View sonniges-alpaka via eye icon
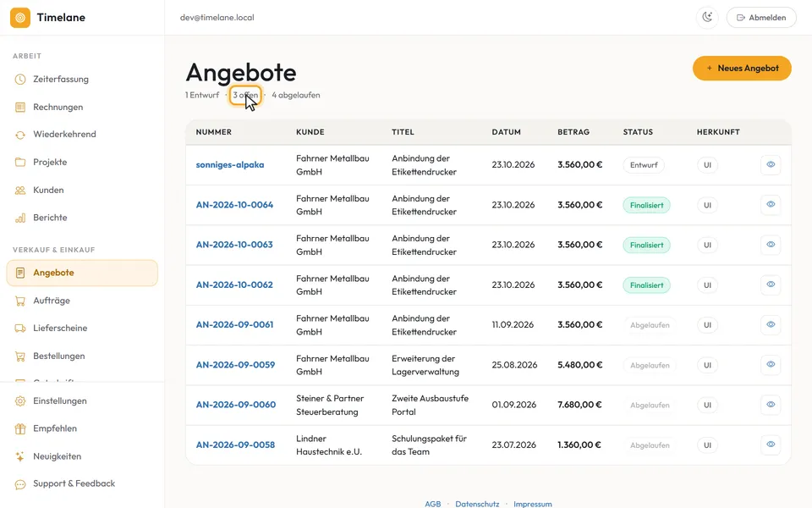Viewport: 812px width, 508px height. click(x=771, y=165)
